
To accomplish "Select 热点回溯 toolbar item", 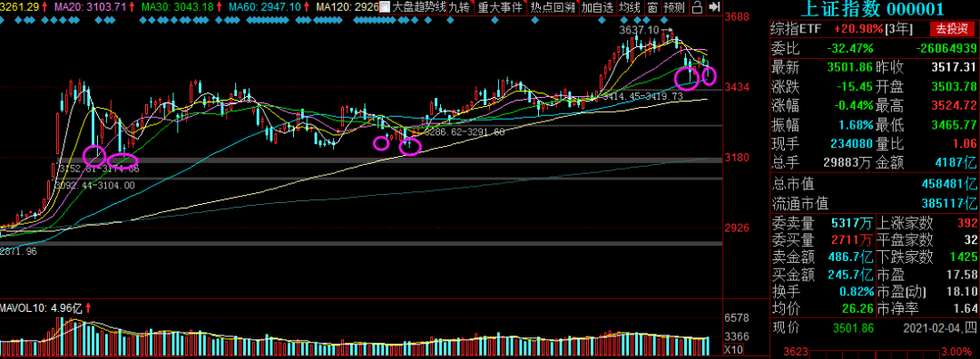I will pos(553,7).
